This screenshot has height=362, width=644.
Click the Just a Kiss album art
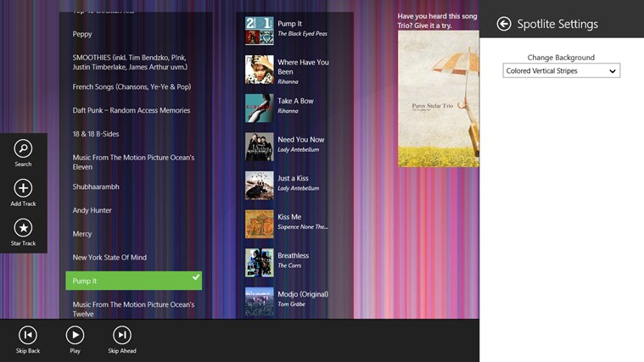pyautogui.click(x=259, y=185)
